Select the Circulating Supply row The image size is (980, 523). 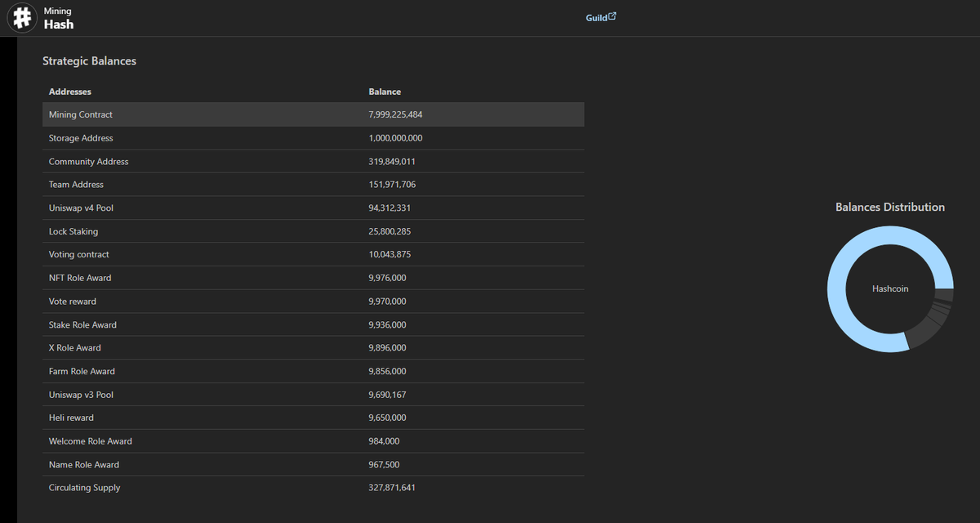coord(313,488)
